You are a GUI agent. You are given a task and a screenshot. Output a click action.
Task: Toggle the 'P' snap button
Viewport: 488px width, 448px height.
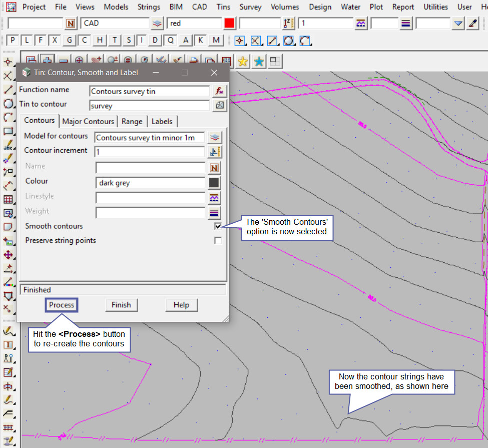point(13,41)
